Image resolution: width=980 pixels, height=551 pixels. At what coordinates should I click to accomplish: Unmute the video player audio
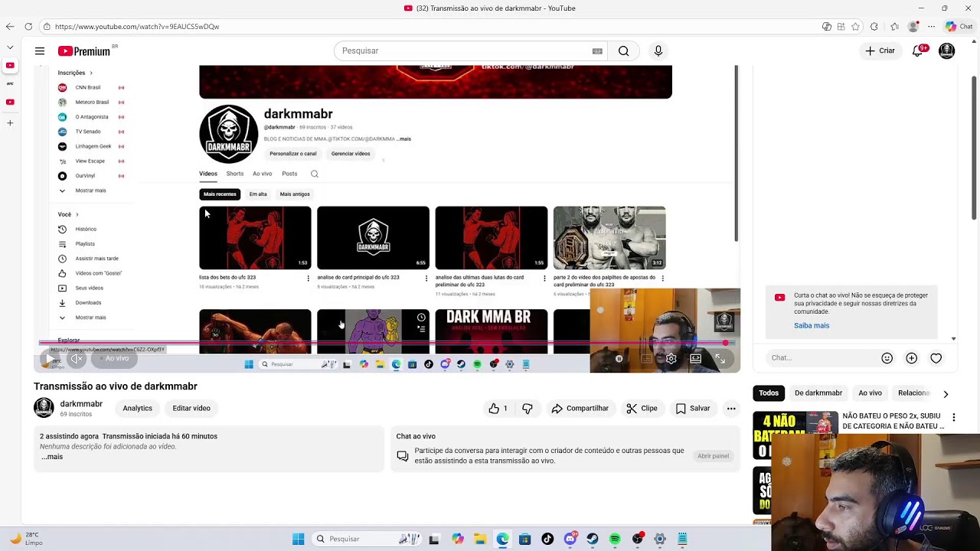click(x=77, y=358)
